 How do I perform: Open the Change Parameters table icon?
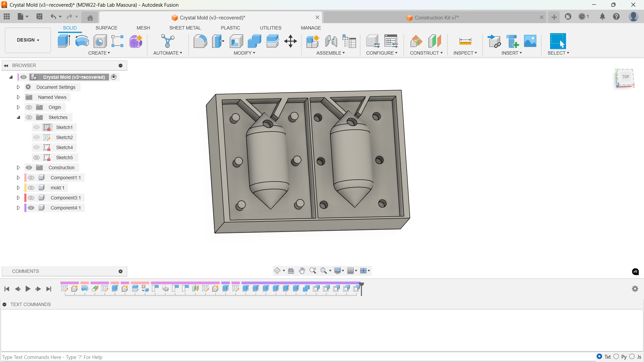point(349,41)
